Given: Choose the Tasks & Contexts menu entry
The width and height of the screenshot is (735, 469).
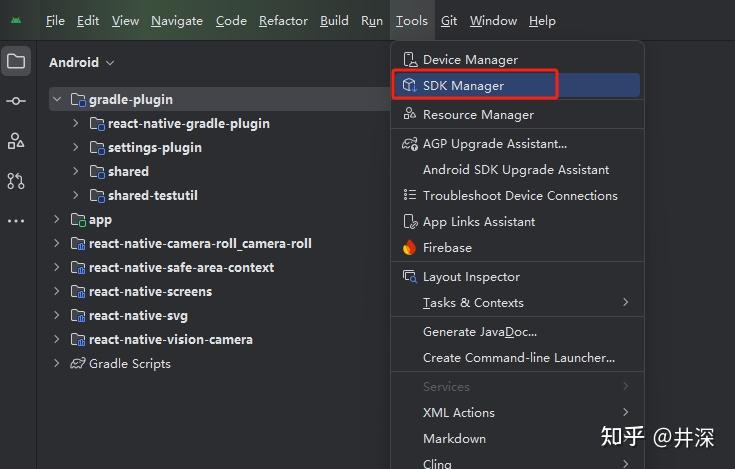Looking at the screenshot, I should [518, 303].
